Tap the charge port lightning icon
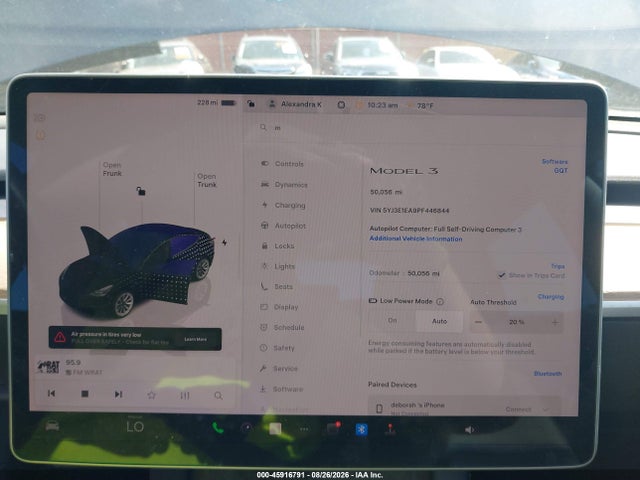Viewport: 640px width, 480px height. tap(224, 242)
